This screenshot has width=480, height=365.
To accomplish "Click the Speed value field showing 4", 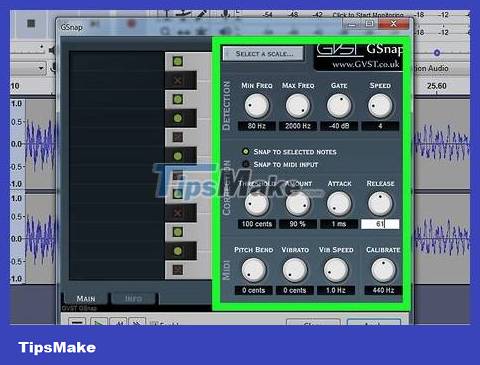I will tap(380, 126).
